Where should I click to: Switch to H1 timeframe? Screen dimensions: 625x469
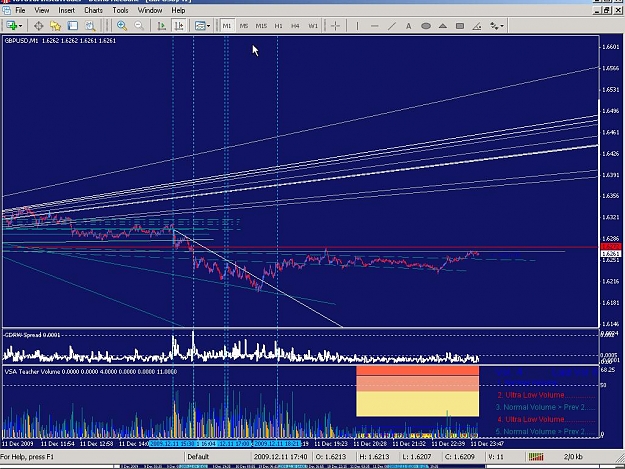278,26
